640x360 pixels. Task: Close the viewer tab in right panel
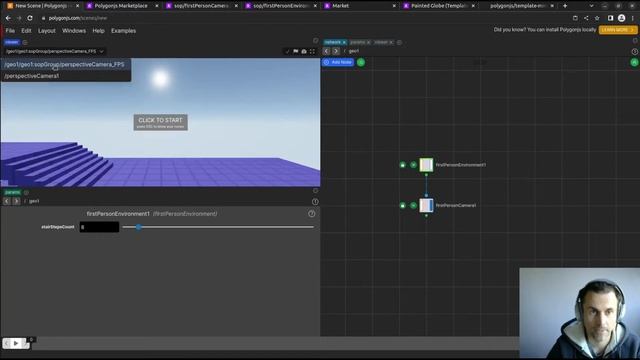tap(391, 42)
